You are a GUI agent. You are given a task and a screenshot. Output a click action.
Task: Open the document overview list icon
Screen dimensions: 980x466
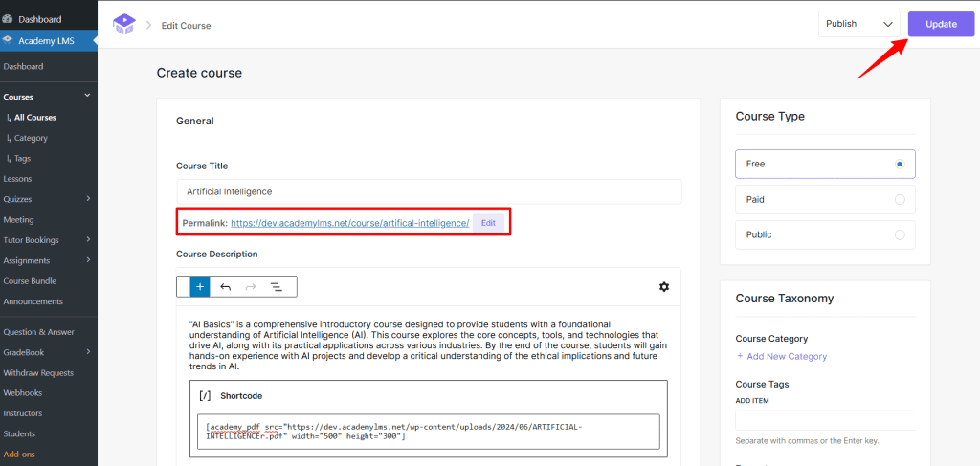coord(276,286)
